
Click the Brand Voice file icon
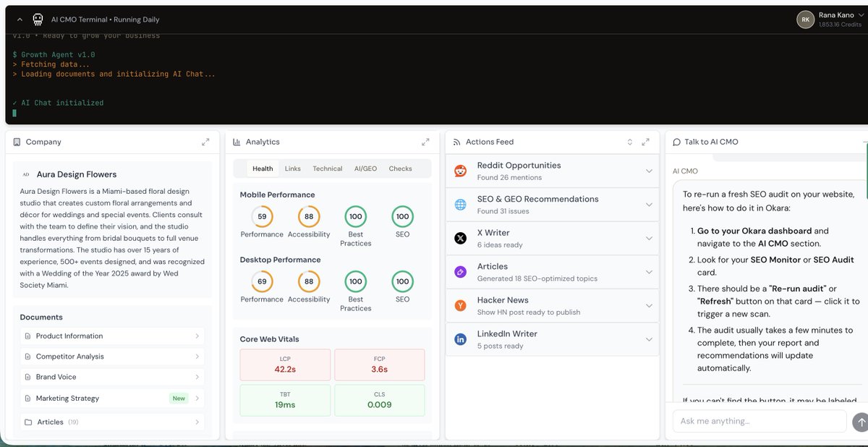pos(28,377)
